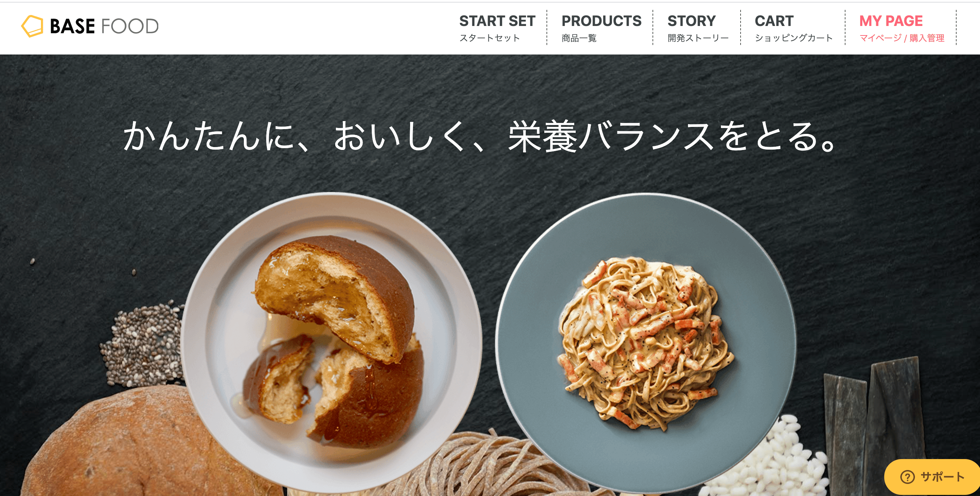Open the START SET menu item

tap(497, 21)
